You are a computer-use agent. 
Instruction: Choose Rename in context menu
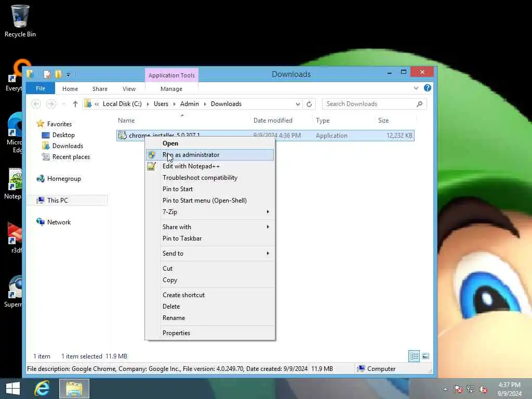tap(210, 318)
